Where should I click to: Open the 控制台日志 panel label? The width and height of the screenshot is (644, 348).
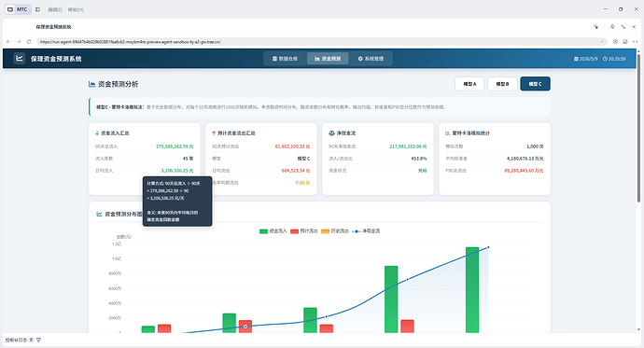[x=16, y=340]
